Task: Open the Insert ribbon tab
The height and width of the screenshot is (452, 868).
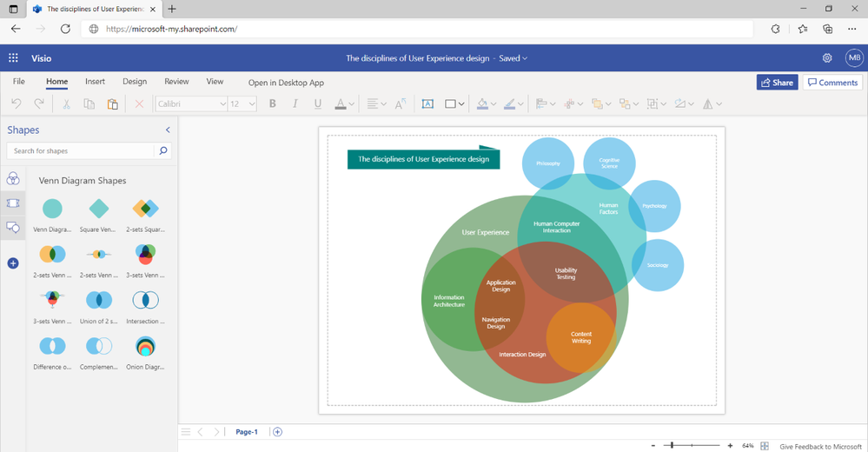Action: pos(95,82)
